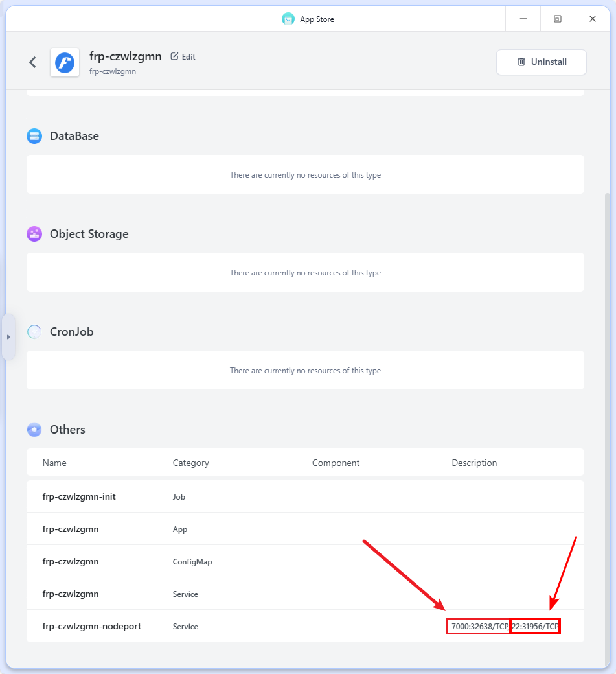
Task: Click the 22:31956/TCP port mapping
Action: pos(535,627)
